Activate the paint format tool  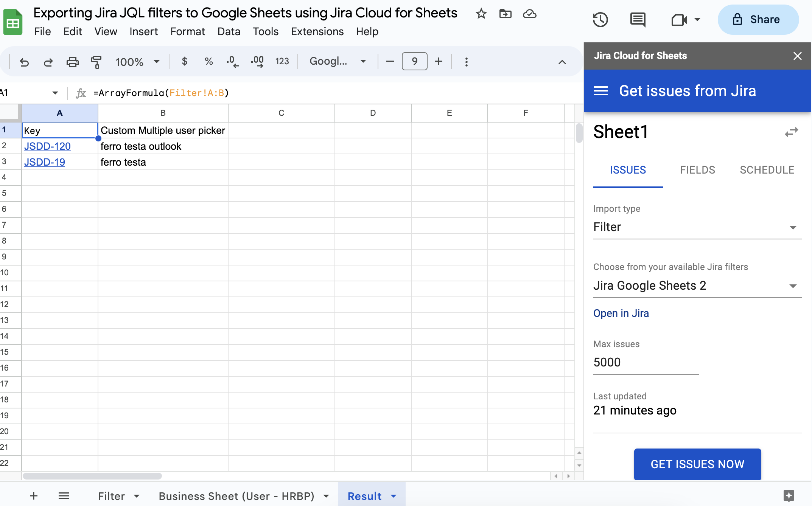point(96,62)
